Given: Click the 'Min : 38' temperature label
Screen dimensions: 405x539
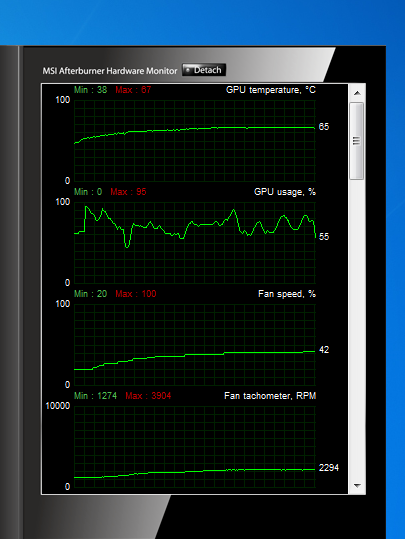Looking at the screenshot, I should pos(90,90).
